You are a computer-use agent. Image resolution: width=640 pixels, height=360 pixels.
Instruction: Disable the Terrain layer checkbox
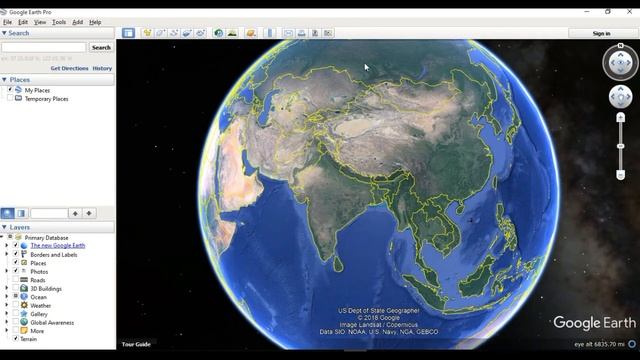pyautogui.click(x=16, y=339)
